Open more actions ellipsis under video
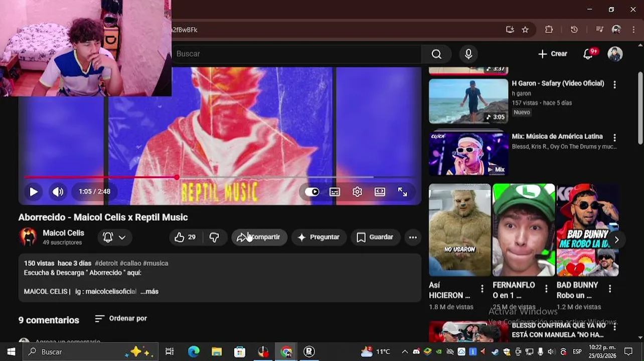Viewport: 644px width, 361px height. [413, 237]
